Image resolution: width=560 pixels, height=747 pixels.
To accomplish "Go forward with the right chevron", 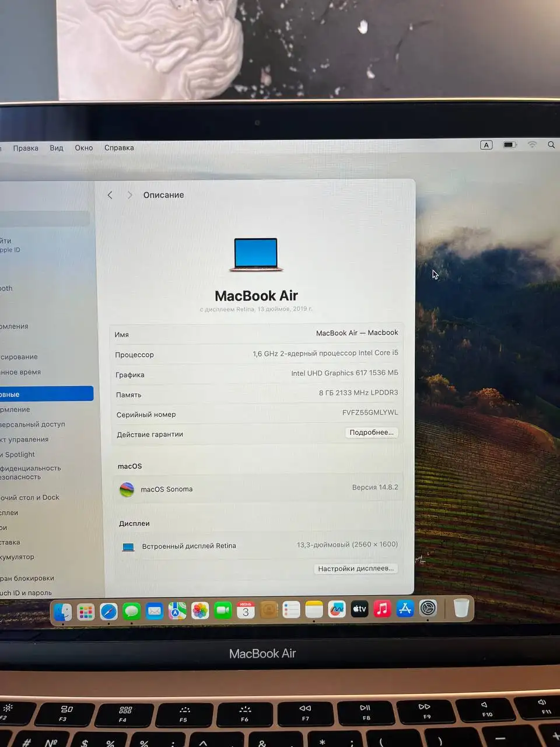I will coord(129,195).
